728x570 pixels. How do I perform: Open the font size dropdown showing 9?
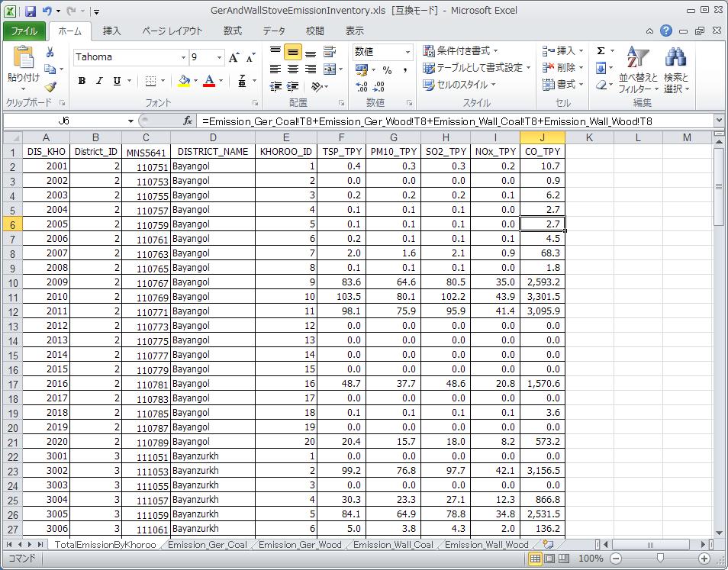[219, 57]
